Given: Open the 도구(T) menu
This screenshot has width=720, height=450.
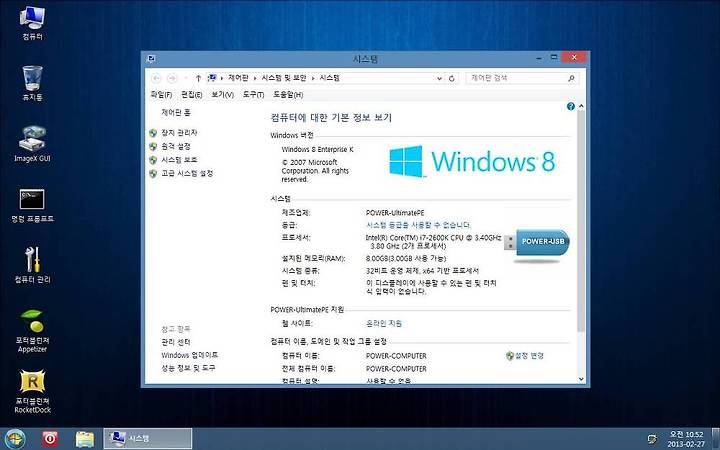Looking at the screenshot, I should click(x=253, y=95).
